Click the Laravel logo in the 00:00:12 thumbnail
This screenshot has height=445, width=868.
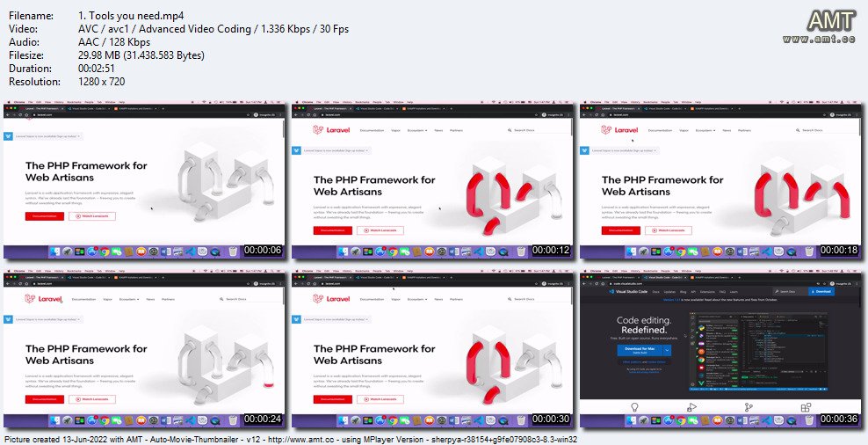pos(331,129)
